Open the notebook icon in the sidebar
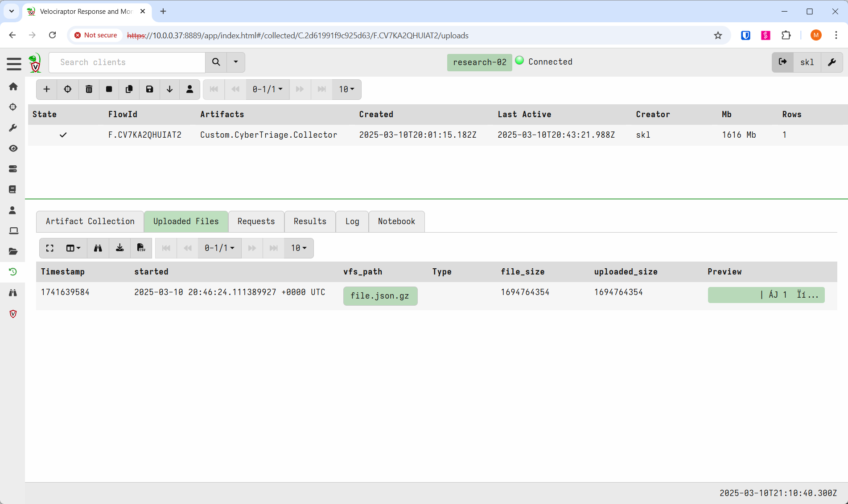 [x=13, y=189]
